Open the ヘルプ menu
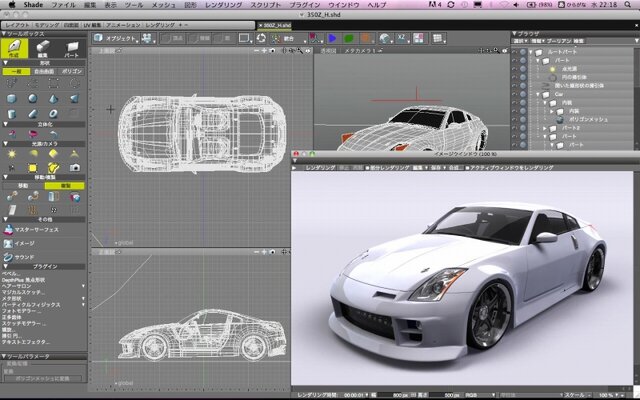 (377, 5)
